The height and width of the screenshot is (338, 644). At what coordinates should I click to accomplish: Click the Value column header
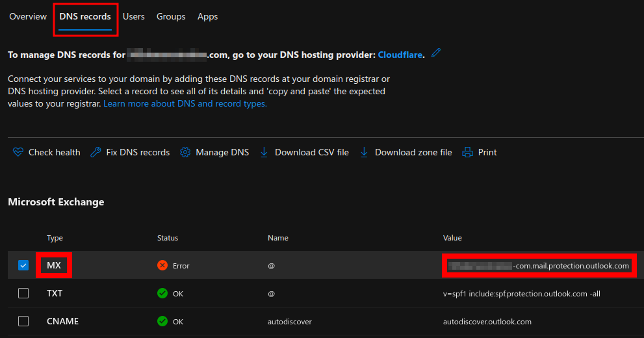(x=452, y=238)
